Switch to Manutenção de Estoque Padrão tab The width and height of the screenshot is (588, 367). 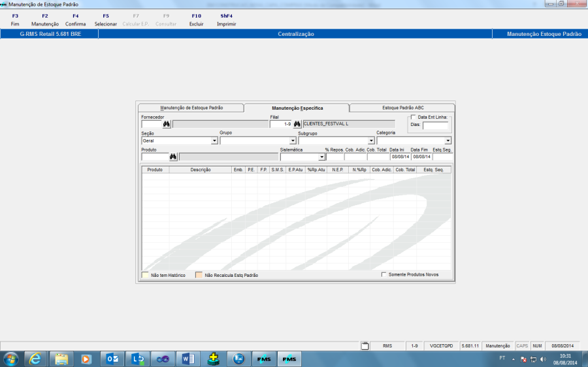pos(191,108)
